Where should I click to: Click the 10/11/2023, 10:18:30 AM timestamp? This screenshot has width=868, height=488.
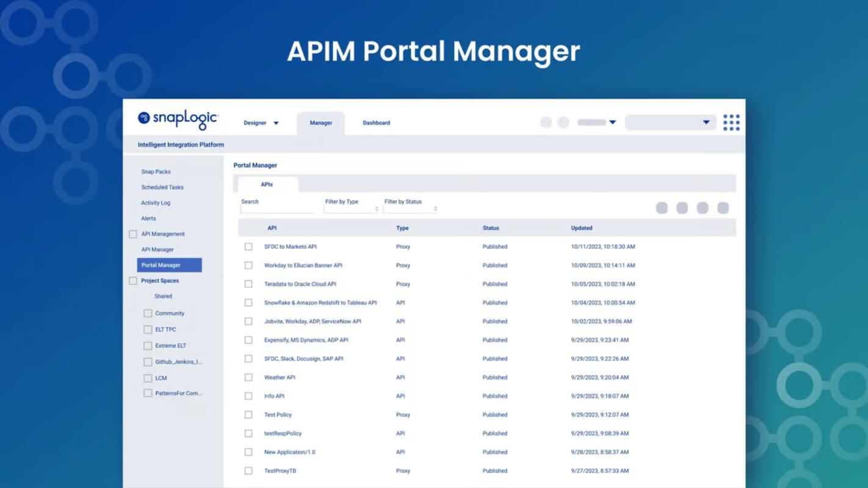pyautogui.click(x=603, y=247)
